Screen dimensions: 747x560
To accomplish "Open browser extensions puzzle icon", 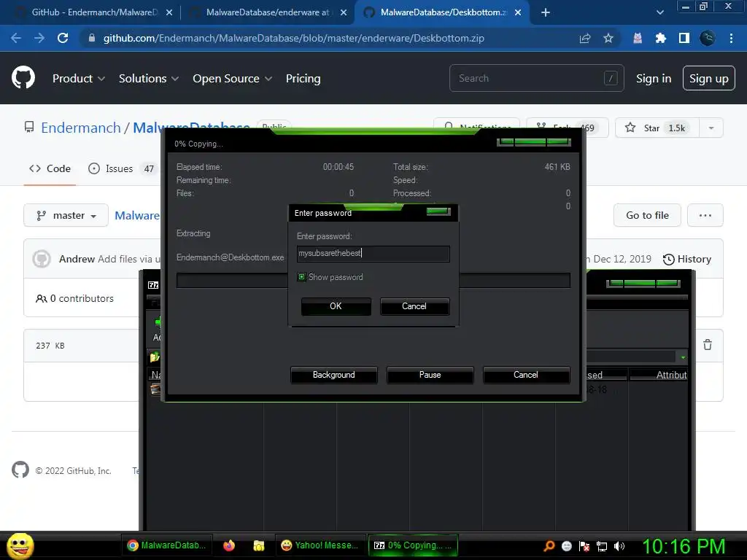I will [660, 38].
